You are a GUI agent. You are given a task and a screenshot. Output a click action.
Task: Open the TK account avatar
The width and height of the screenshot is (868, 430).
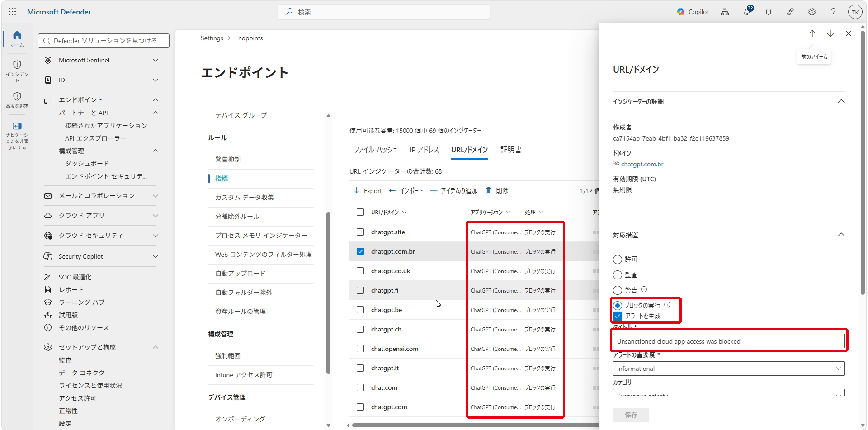tap(855, 12)
